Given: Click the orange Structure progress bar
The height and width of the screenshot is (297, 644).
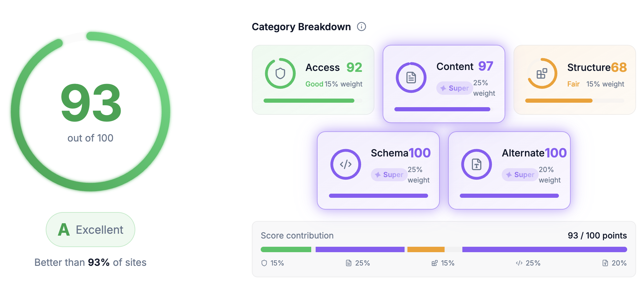Looking at the screenshot, I should (x=558, y=100).
